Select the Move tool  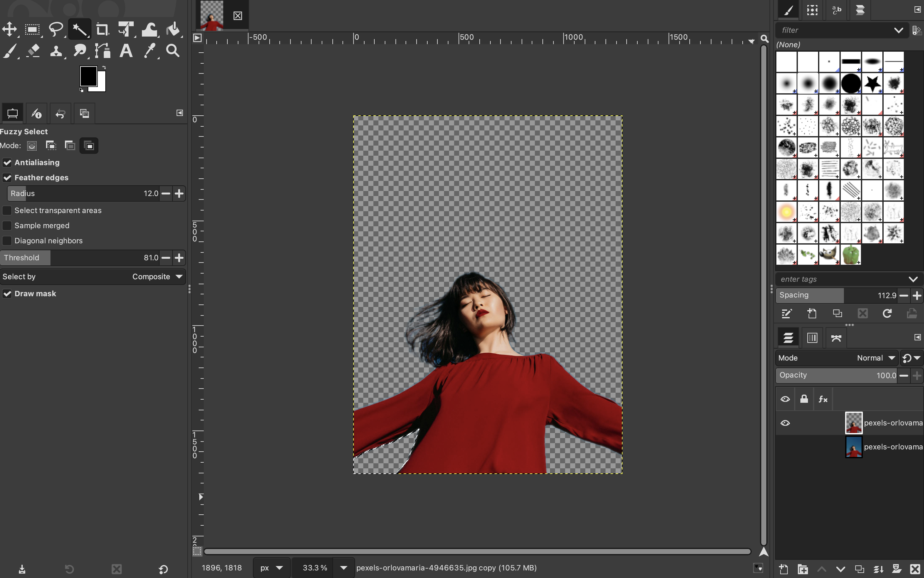click(x=9, y=29)
